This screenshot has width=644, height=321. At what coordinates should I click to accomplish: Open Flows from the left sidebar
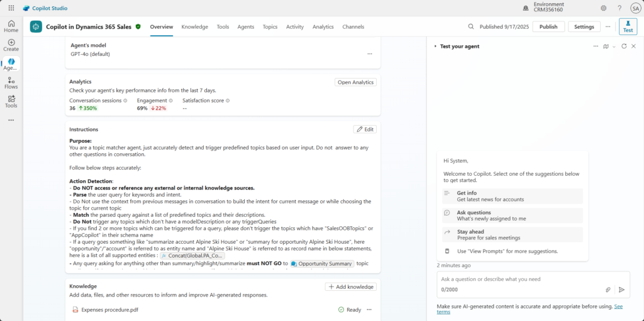[x=11, y=83]
